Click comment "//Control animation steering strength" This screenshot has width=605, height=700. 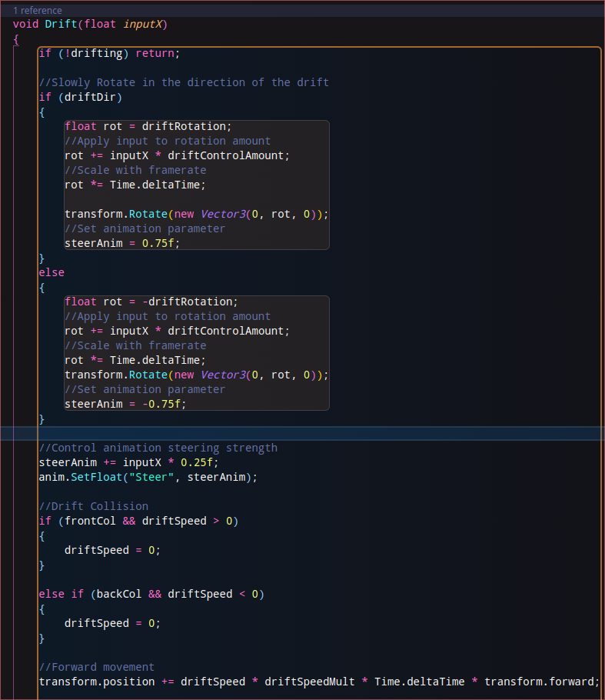coord(158,448)
